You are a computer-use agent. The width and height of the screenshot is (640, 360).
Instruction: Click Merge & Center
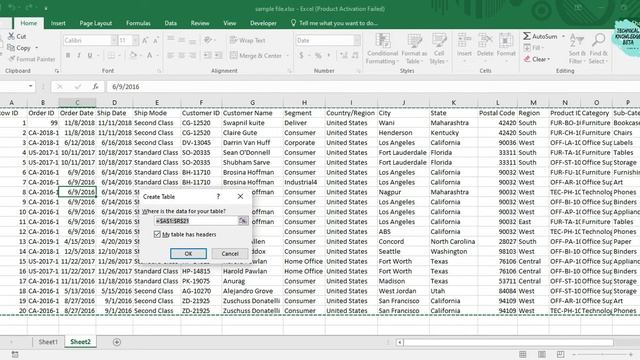tap(256, 56)
